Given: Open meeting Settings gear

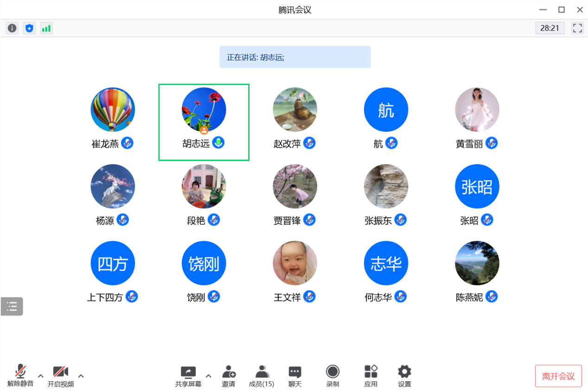Looking at the screenshot, I should click(x=404, y=376).
